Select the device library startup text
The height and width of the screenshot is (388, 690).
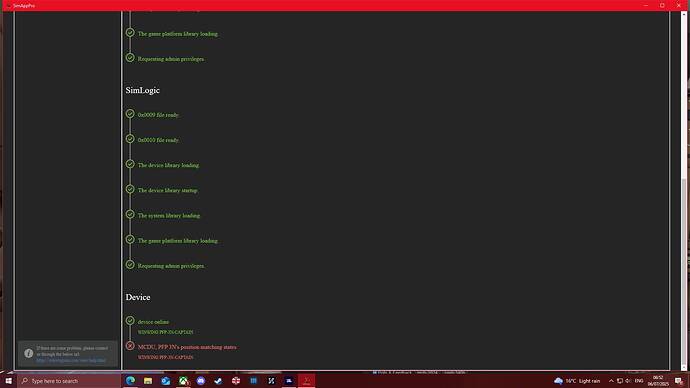pyautogui.click(x=168, y=190)
